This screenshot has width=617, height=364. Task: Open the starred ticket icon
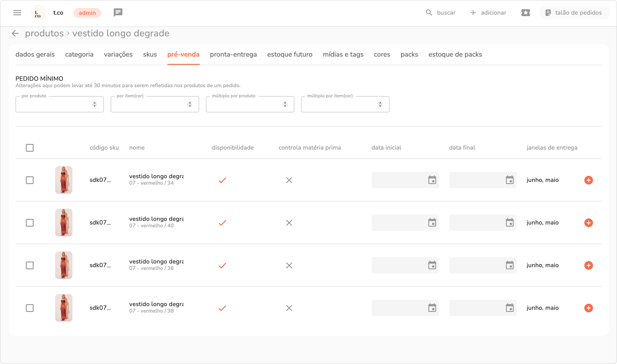(526, 13)
